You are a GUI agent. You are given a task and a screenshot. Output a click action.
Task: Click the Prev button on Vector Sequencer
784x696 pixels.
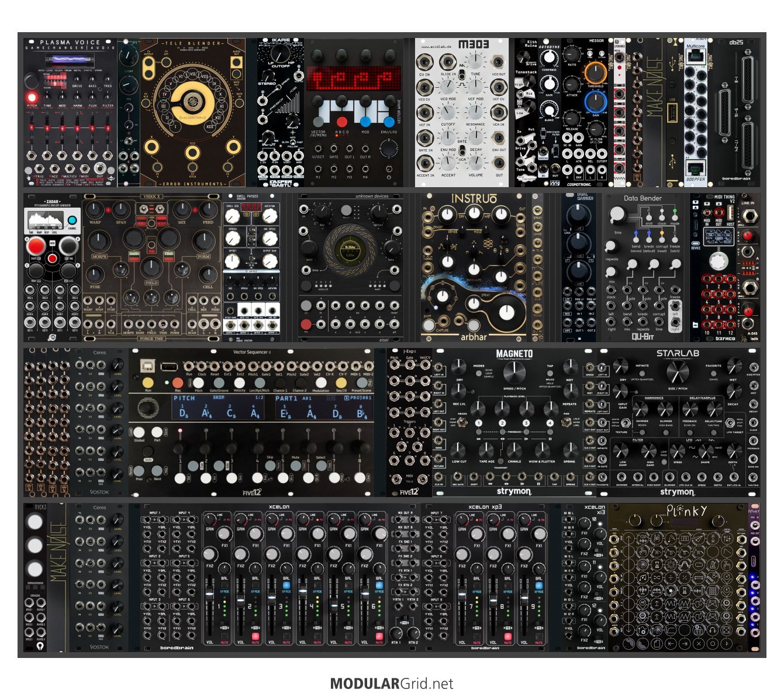pyautogui.click(x=139, y=470)
